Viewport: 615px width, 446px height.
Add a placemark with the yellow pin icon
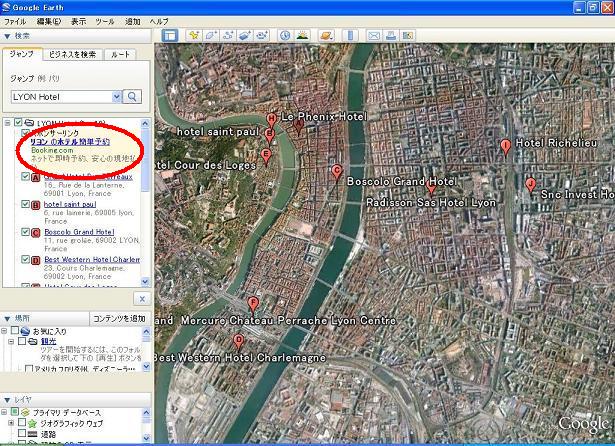tap(193, 36)
